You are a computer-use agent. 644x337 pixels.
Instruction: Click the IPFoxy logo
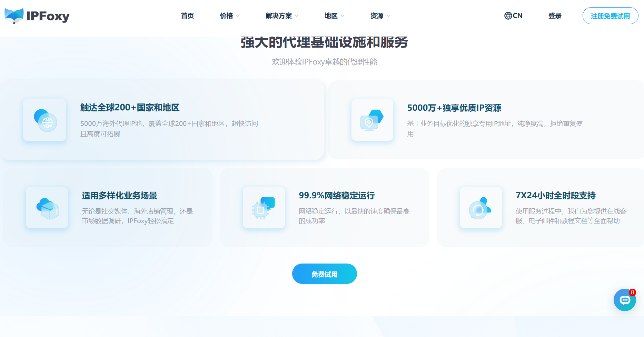click(x=37, y=16)
